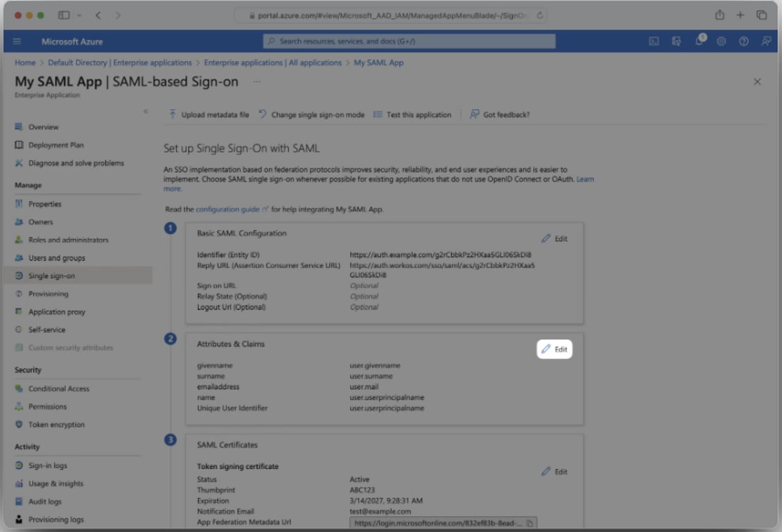Select the ABC123 thumbprint value
Screen dimensions: 782x532
[x=362, y=490]
